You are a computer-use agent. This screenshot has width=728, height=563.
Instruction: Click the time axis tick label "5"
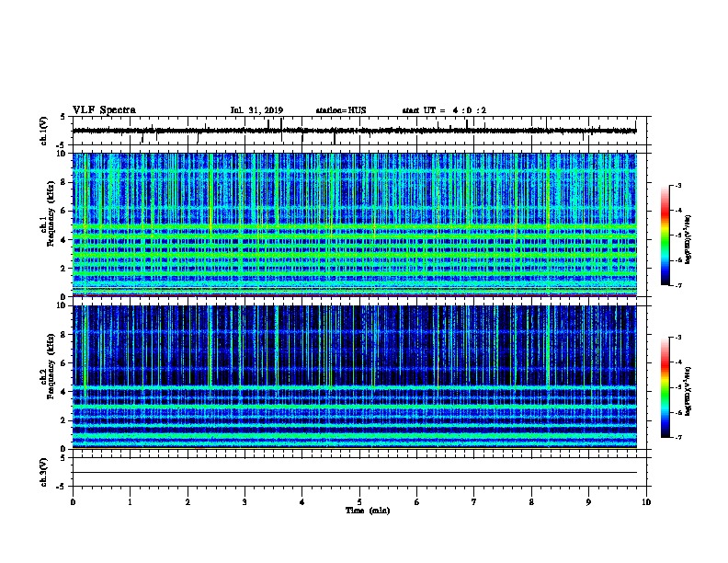(359, 502)
